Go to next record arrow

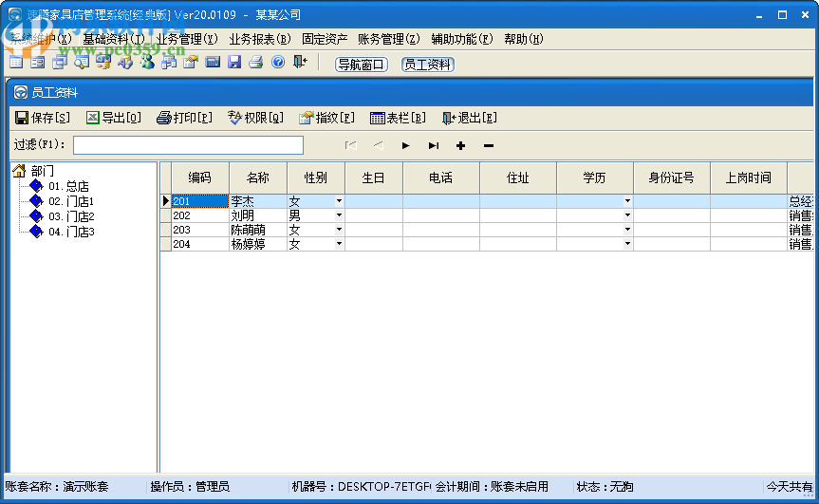pyautogui.click(x=406, y=146)
